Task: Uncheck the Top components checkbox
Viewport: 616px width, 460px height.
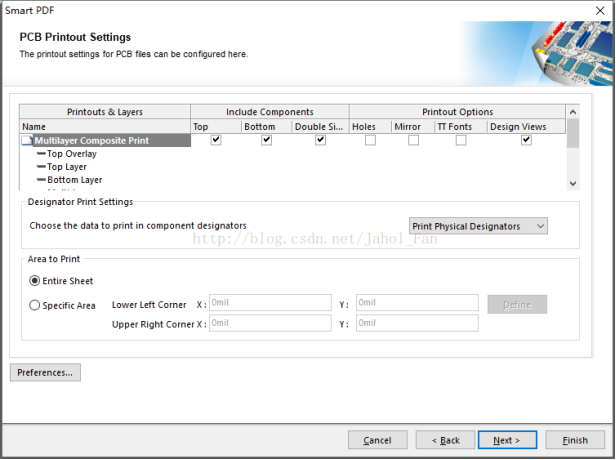Action: 216,141
